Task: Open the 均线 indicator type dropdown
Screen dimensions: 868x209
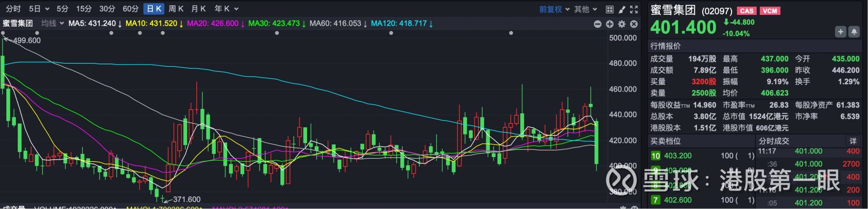Action: click(x=52, y=23)
